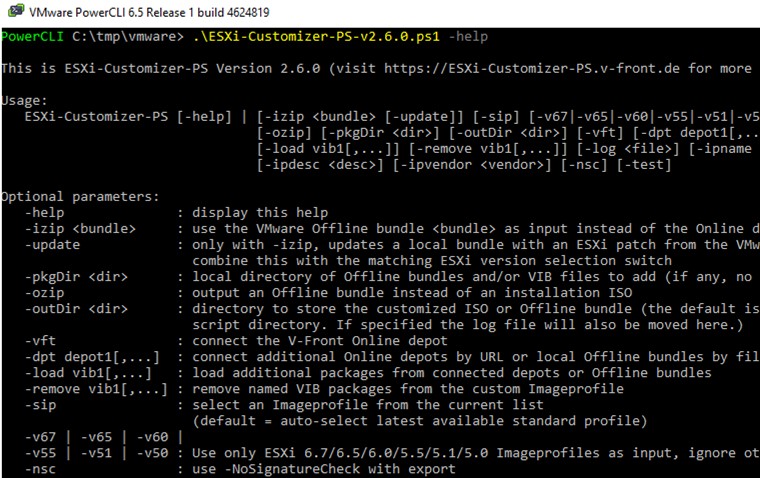This screenshot has width=760, height=478.
Task: Select the -update entry in the parameter list
Action: click(x=54, y=244)
